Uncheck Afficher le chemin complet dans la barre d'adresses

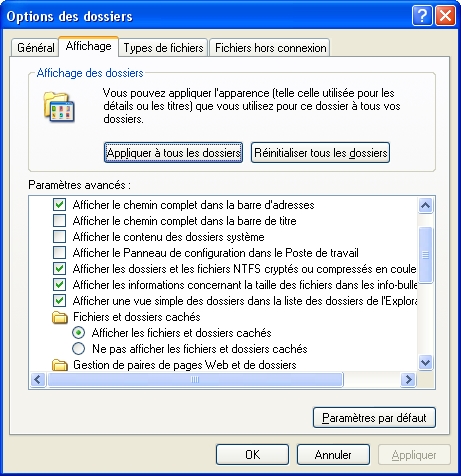pos(59,205)
